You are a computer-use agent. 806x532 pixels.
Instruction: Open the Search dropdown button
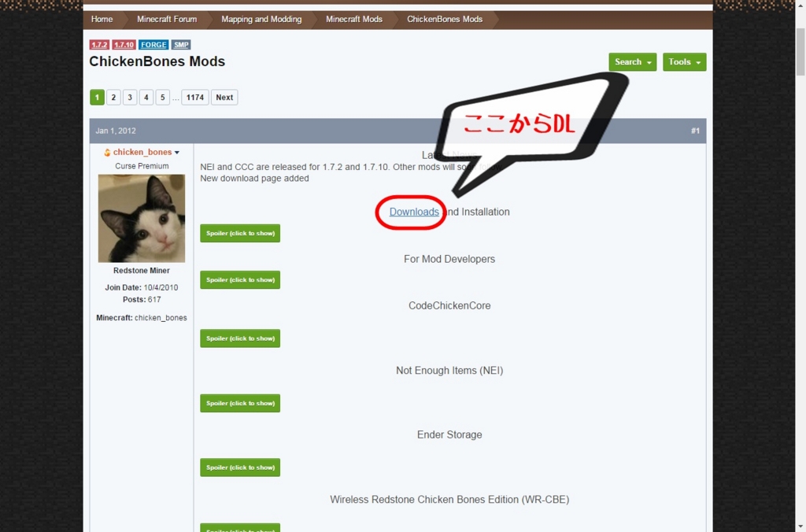[x=632, y=61]
